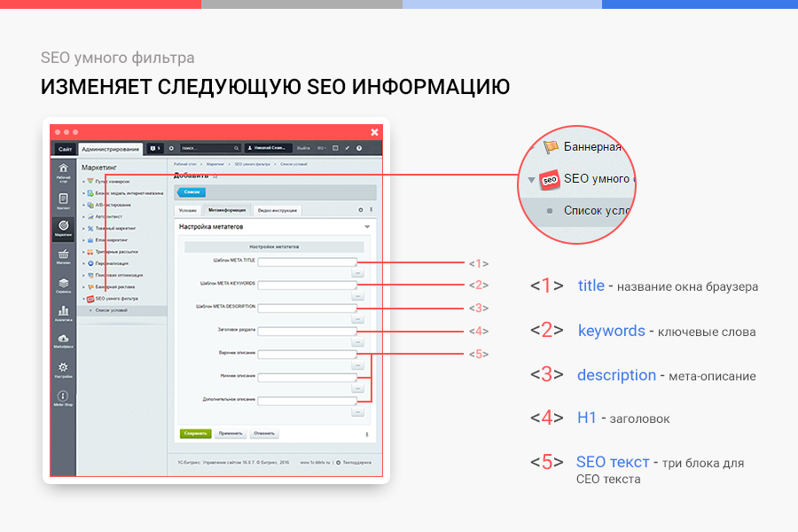Open the Настройки gear icon in sidebar

point(63,370)
